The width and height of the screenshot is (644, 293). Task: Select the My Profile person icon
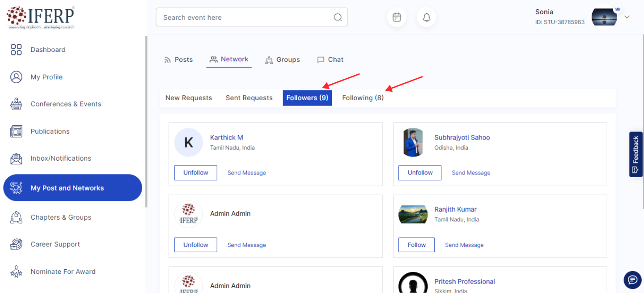16,77
